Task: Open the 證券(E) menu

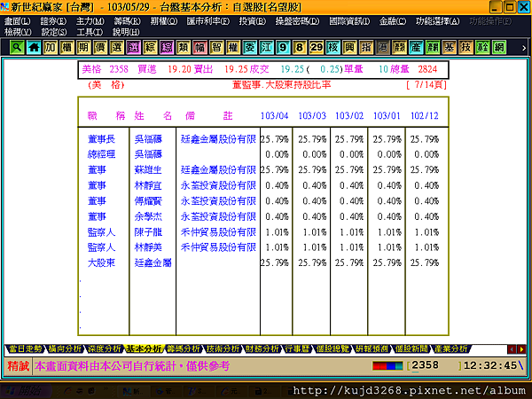Action: [53, 21]
